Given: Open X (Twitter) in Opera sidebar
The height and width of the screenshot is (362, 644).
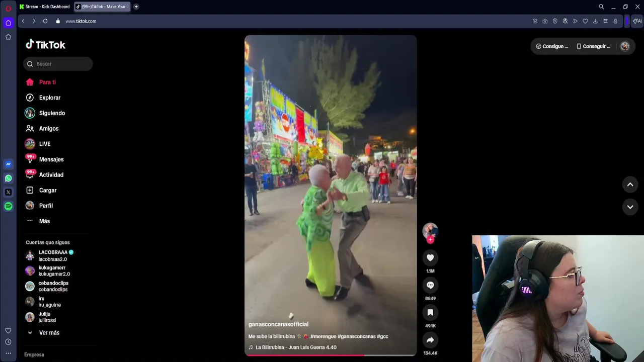Looking at the screenshot, I should tap(8, 192).
